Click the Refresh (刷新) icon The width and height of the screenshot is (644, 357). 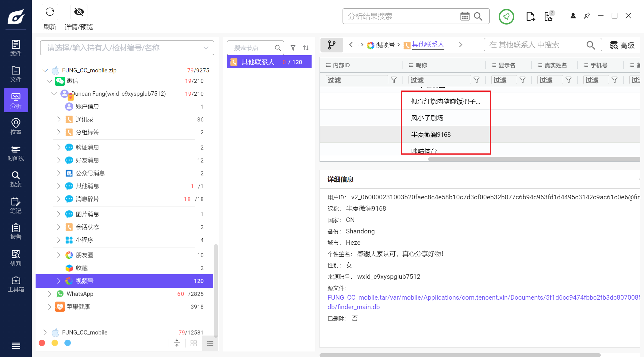tap(50, 12)
